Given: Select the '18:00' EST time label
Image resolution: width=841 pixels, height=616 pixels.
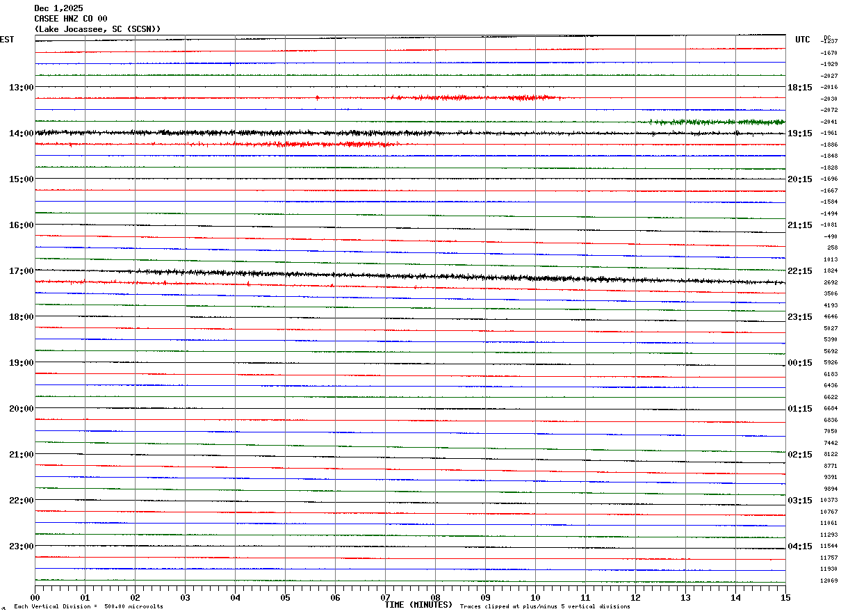Looking at the screenshot, I should tap(21, 317).
